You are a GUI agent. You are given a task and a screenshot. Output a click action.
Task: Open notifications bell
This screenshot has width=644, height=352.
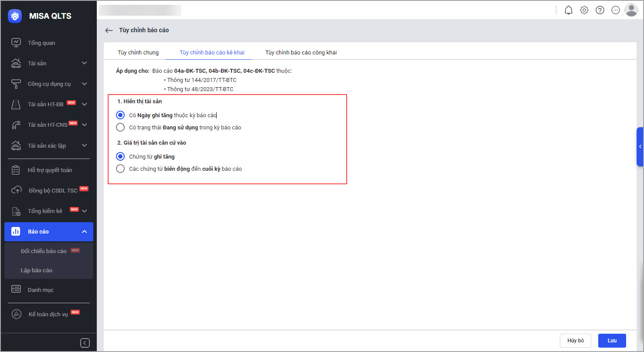[x=569, y=10]
